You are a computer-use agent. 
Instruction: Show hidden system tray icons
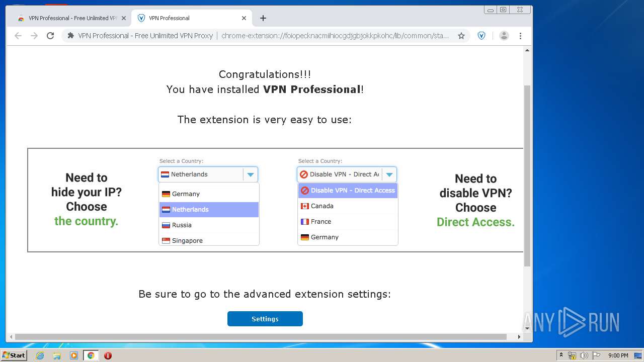coord(561,355)
